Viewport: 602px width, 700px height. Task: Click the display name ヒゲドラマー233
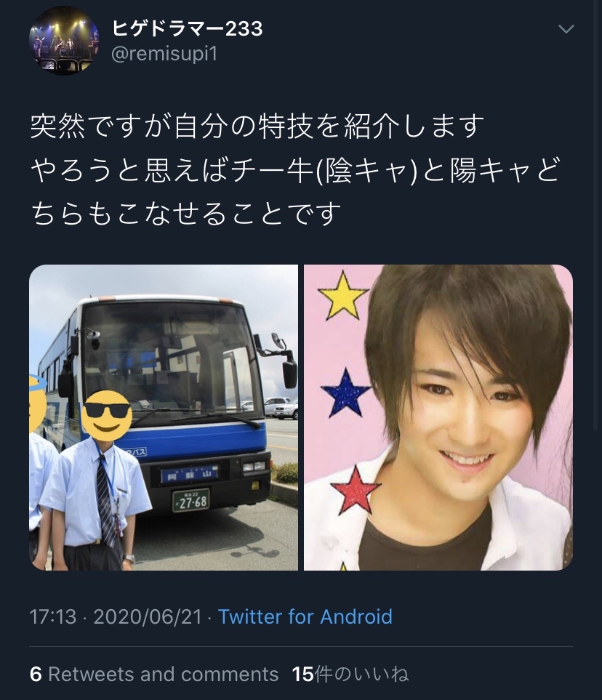pos(187,29)
